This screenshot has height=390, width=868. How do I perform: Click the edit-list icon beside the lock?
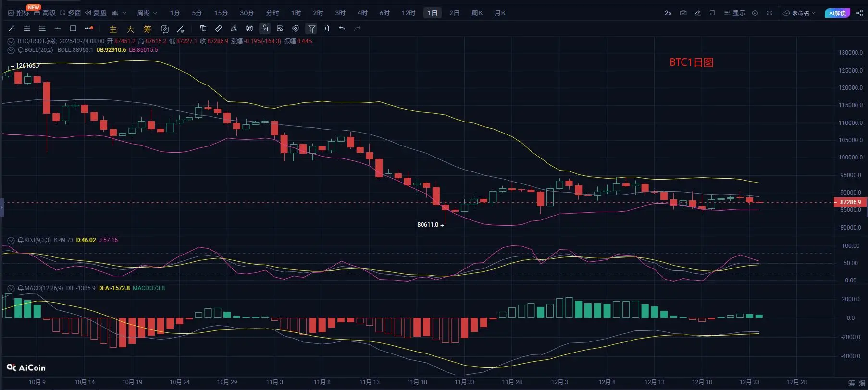coord(280,29)
